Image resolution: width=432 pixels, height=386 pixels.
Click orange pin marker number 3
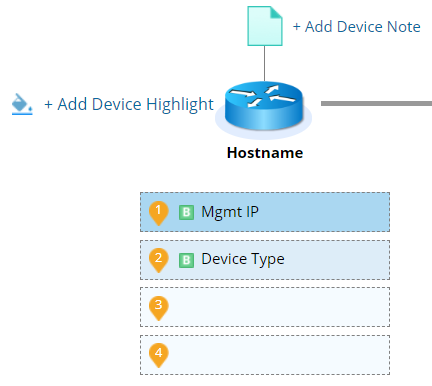[x=158, y=308]
